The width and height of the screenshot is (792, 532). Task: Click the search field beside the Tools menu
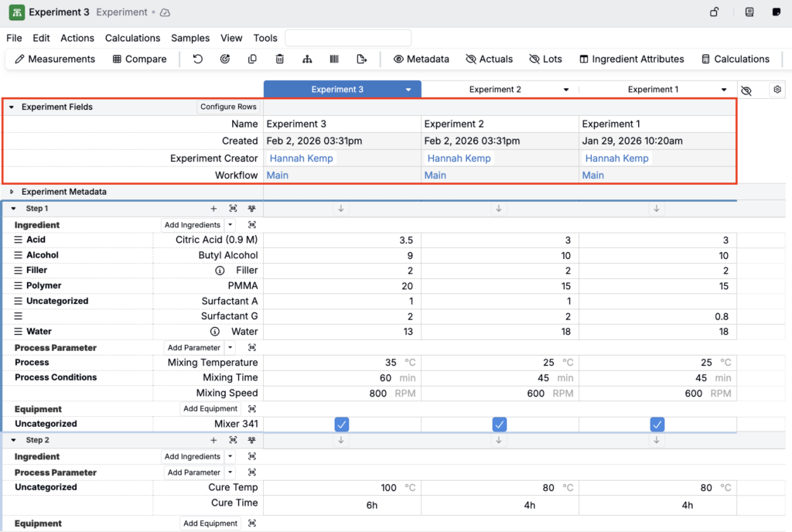(348, 38)
